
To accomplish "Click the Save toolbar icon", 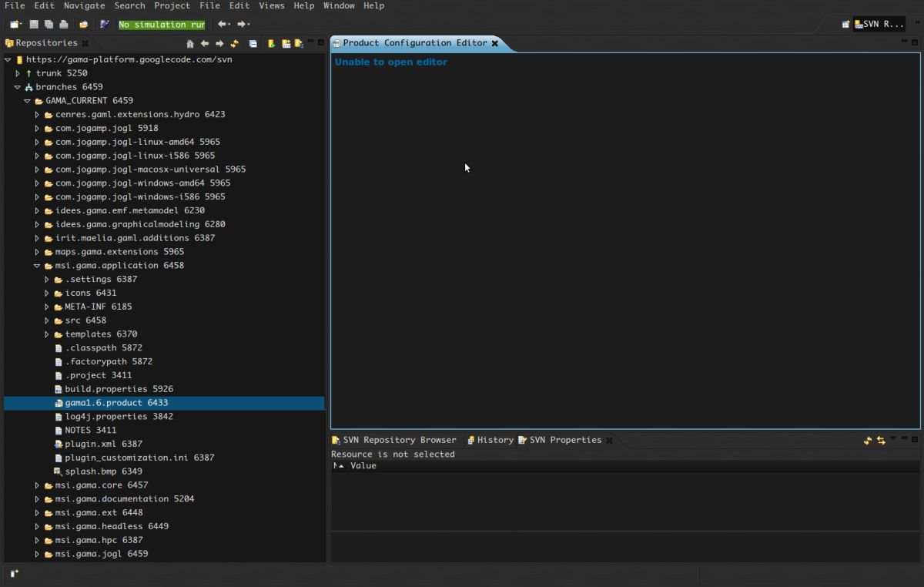I will pyautogui.click(x=34, y=25).
